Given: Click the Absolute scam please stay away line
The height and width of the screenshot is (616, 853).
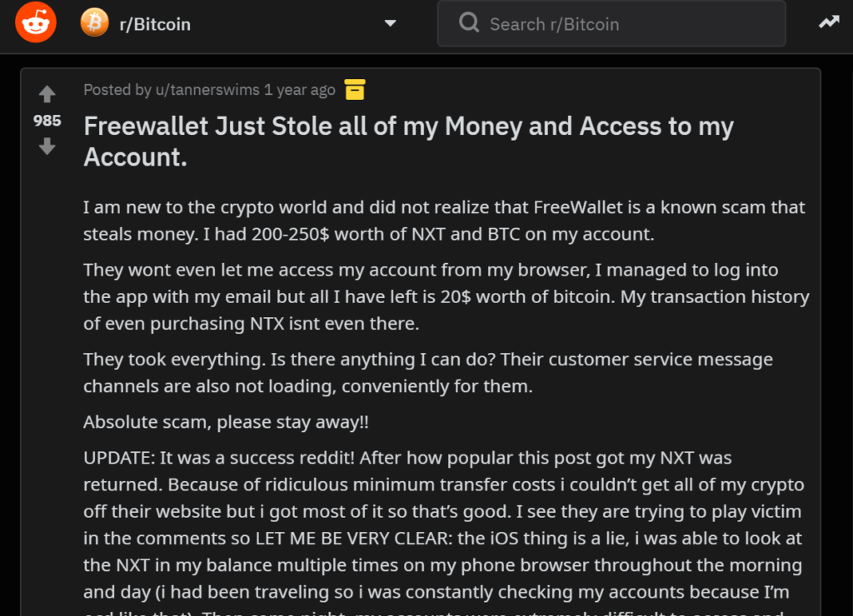Looking at the screenshot, I should click(226, 422).
